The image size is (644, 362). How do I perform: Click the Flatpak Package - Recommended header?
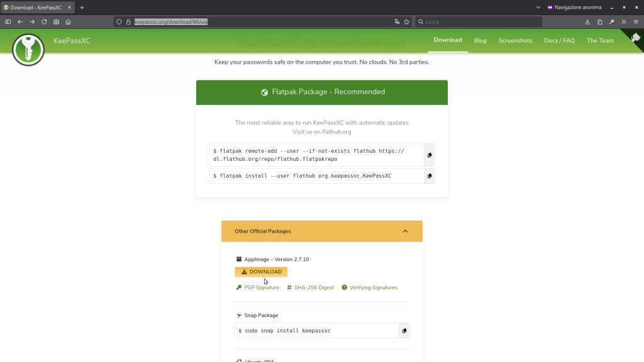[x=322, y=92]
